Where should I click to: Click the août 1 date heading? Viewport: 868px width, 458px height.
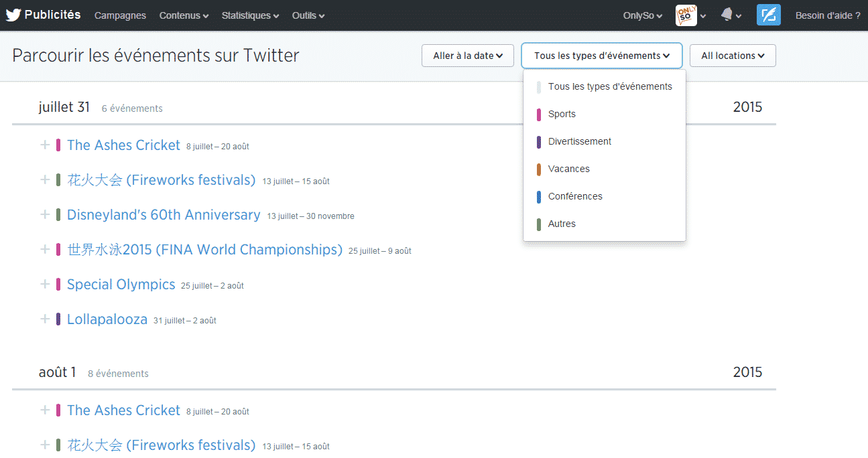click(58, 372)
